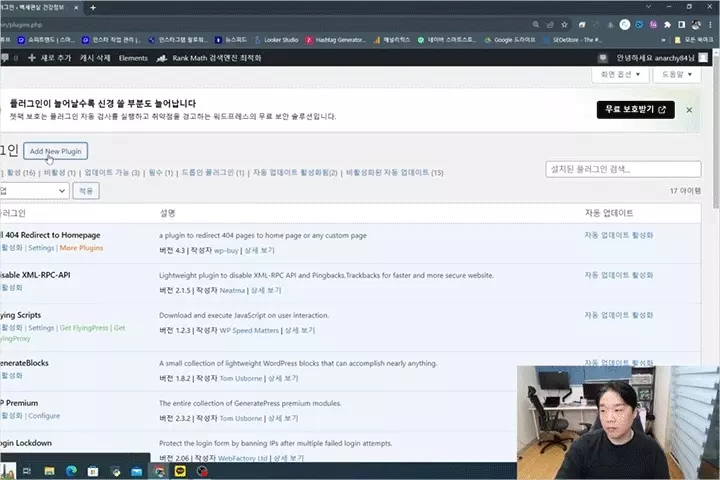Filter plugins by 활성 (16)
This screenshot has height=480, width=720.
tap(21, 173)
